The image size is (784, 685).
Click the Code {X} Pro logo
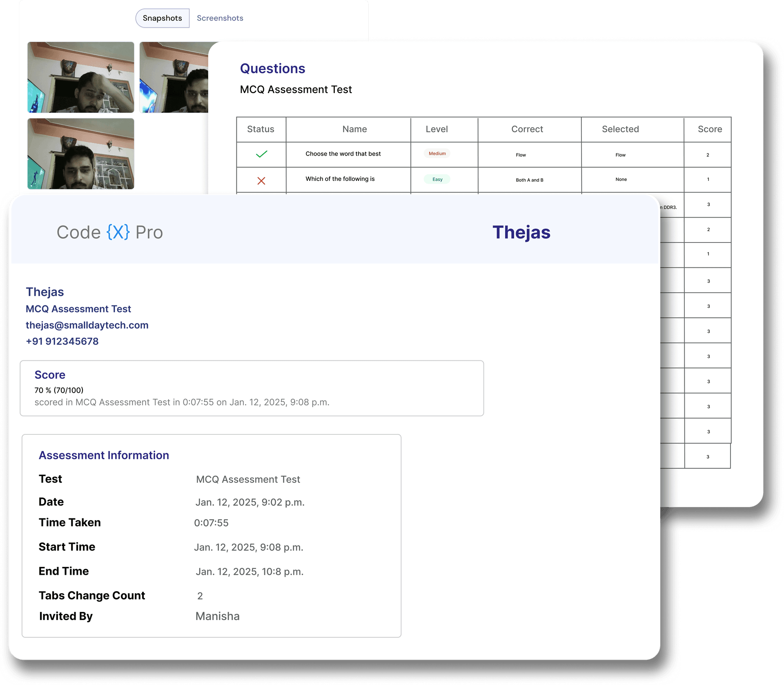(110, 232)
